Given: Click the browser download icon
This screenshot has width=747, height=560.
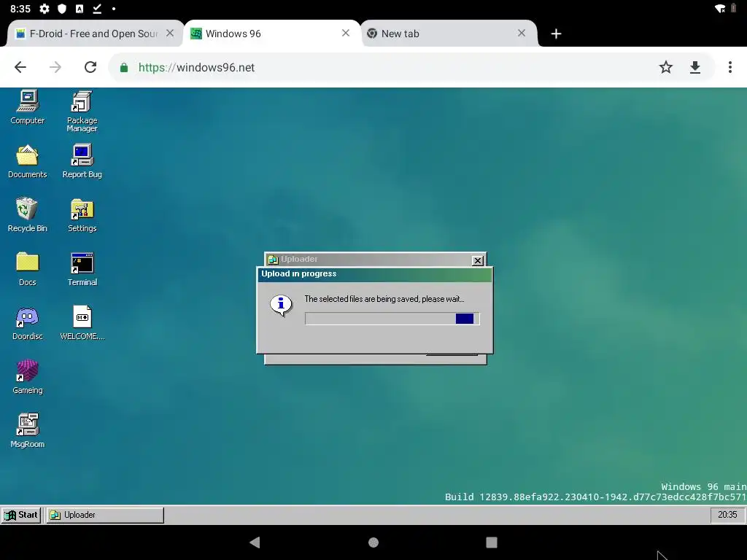Looking at the screenshot, I should 695,68.
